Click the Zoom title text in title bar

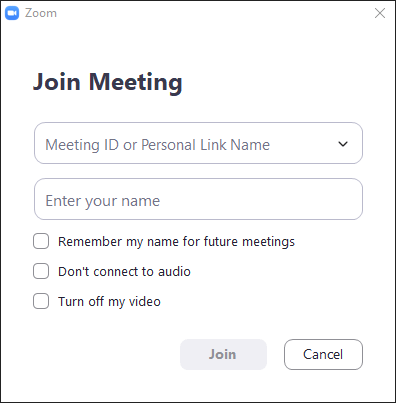(x=41, y=13)
